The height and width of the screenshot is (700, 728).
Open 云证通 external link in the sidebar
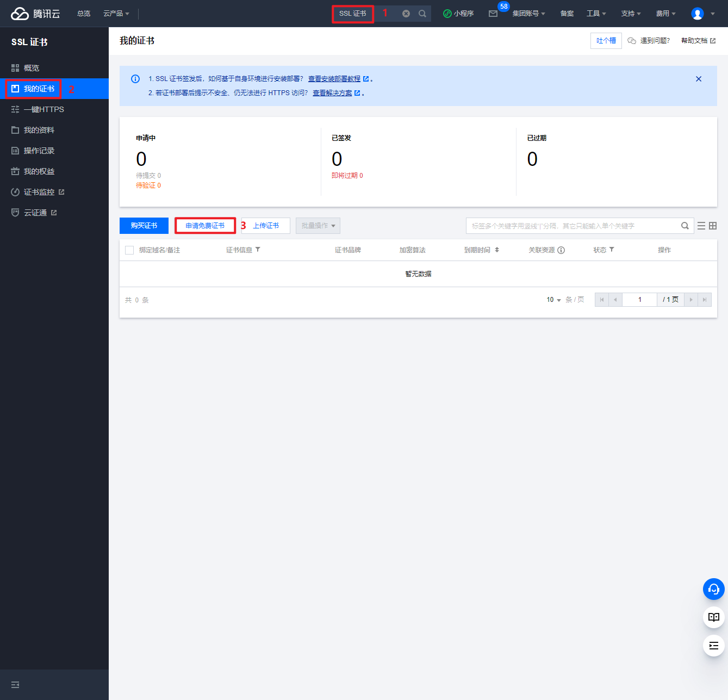point(54,213)
